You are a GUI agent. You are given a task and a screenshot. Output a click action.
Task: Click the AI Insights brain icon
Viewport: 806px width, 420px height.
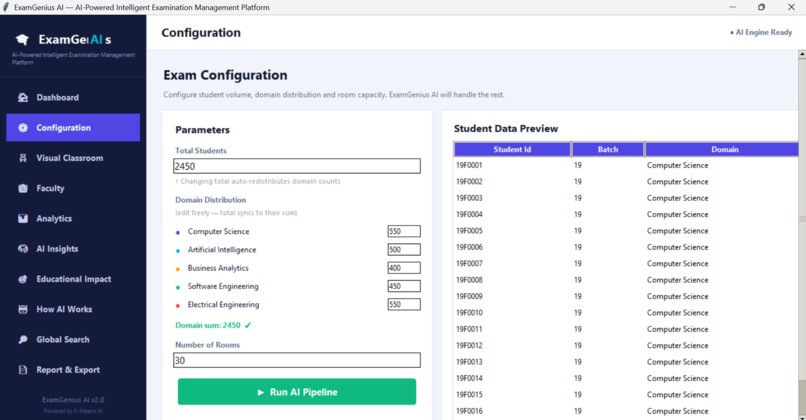[x=23, y=249]
